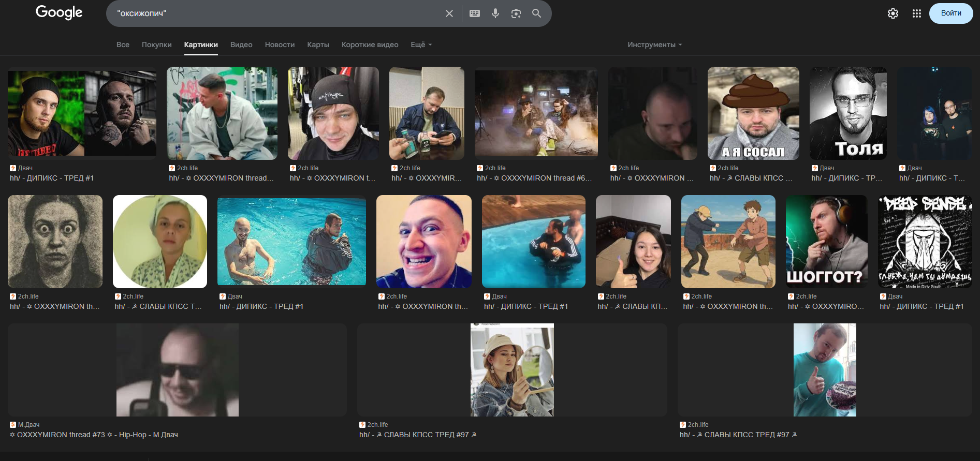The height and width of the screenshot is (461, 980).
Task: Open the on-screen keyboard input tool
Action: tap(474, 13)
